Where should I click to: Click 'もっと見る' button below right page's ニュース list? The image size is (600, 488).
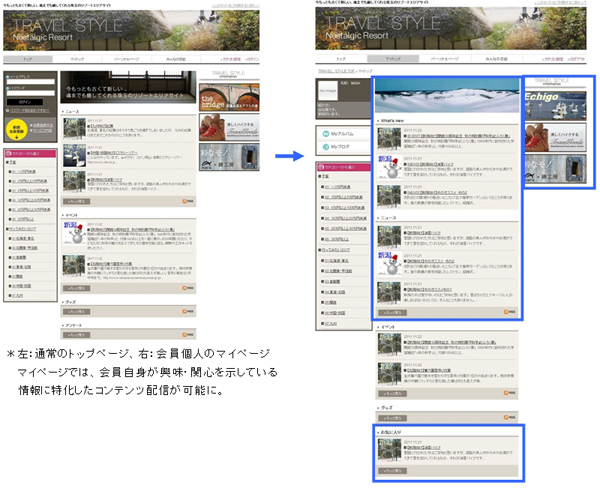pos(393,312)
